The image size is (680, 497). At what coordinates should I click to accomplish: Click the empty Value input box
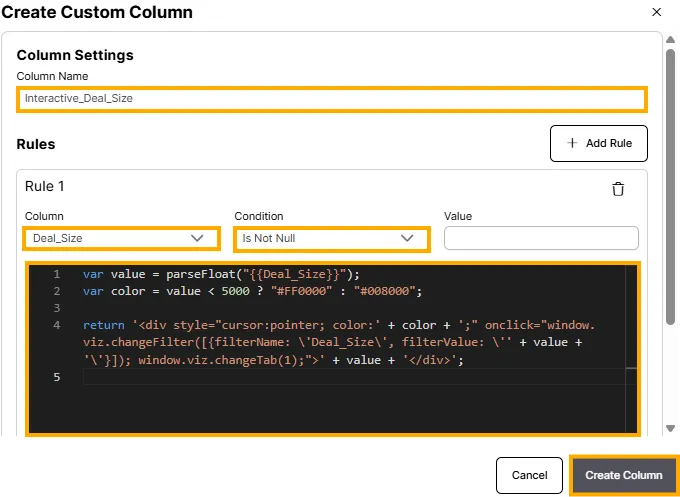tap(541, 238)
